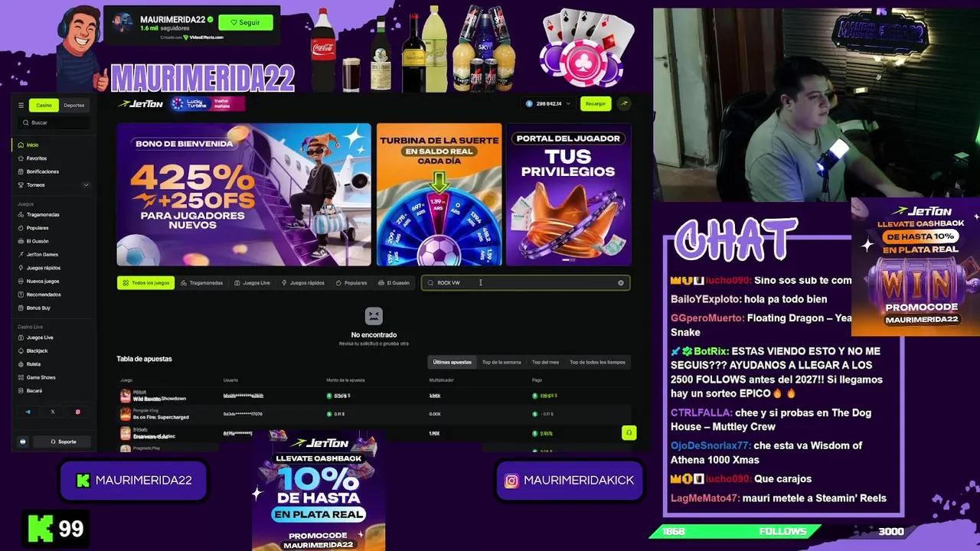Click the Bonus Buy icon
The image size is (980, 551).
[x=21, y=308]
